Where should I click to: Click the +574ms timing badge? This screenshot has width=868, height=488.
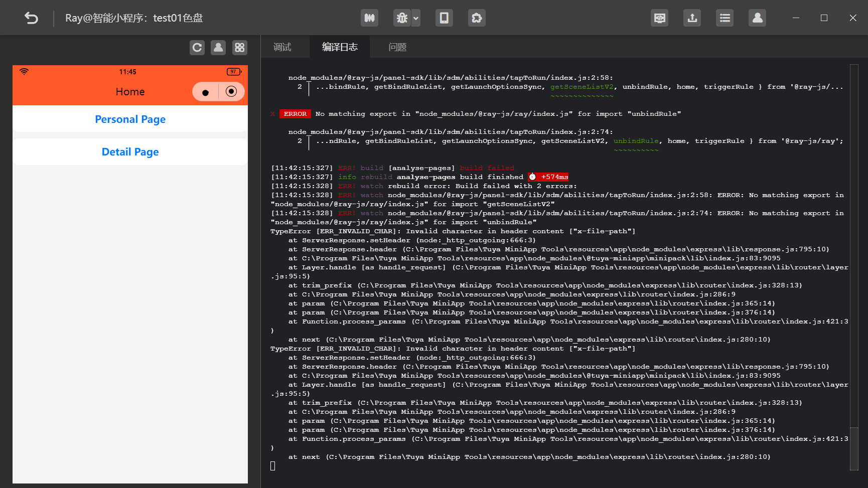pyautogui.click(x=548, y=177)
